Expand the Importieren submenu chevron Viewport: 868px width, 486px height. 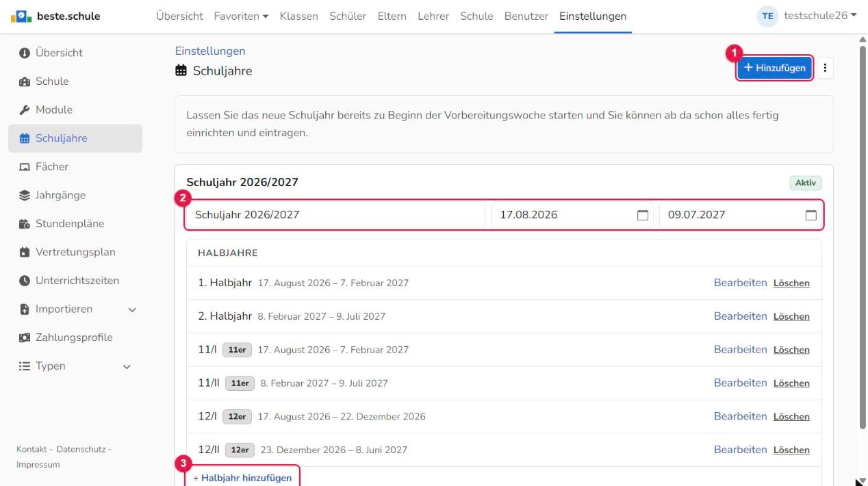[131, 309]
